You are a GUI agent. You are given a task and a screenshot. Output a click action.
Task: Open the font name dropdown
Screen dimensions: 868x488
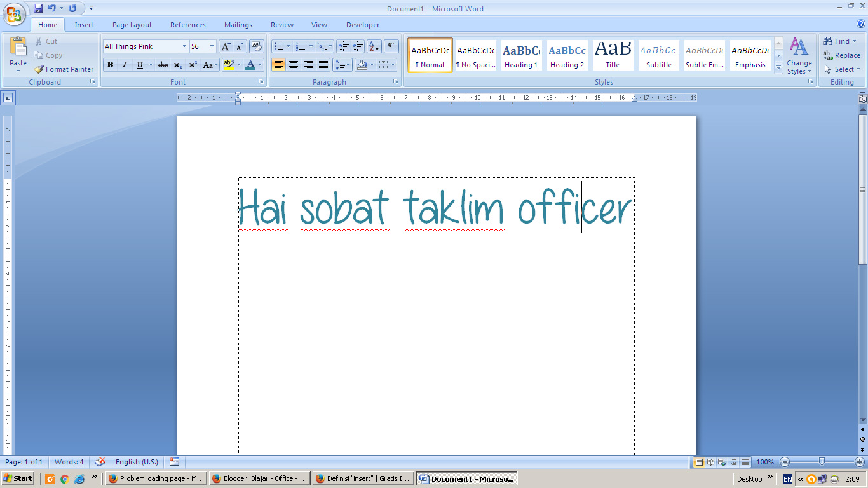pos(184,46)
